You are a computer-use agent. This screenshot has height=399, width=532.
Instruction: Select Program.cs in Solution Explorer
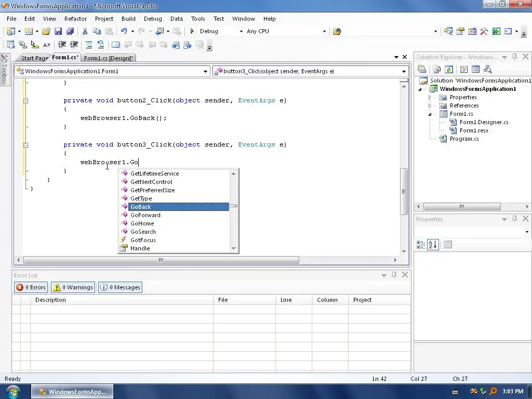pos(464,139)
